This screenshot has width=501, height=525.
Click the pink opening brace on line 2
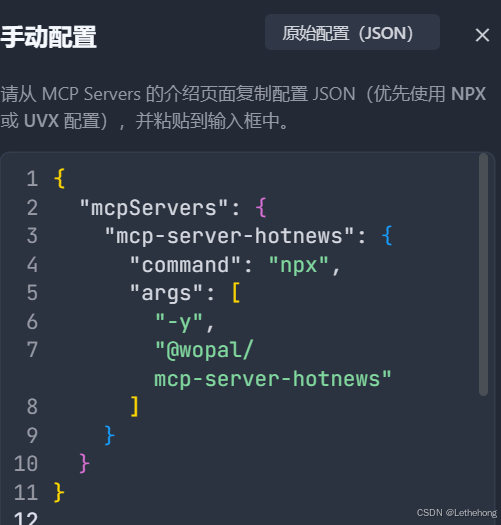pyautogui.click(x=261, y=208)
